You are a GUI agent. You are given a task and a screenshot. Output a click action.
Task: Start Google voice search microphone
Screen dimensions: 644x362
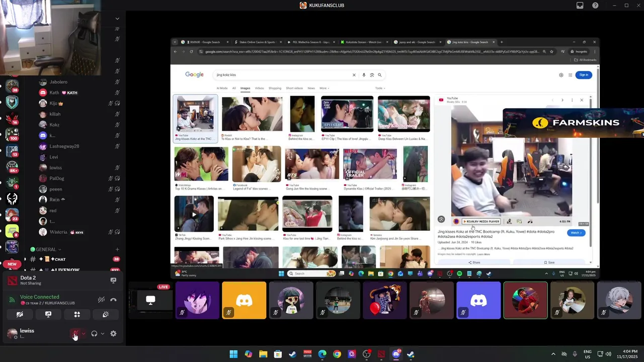(x=364, y=75)
